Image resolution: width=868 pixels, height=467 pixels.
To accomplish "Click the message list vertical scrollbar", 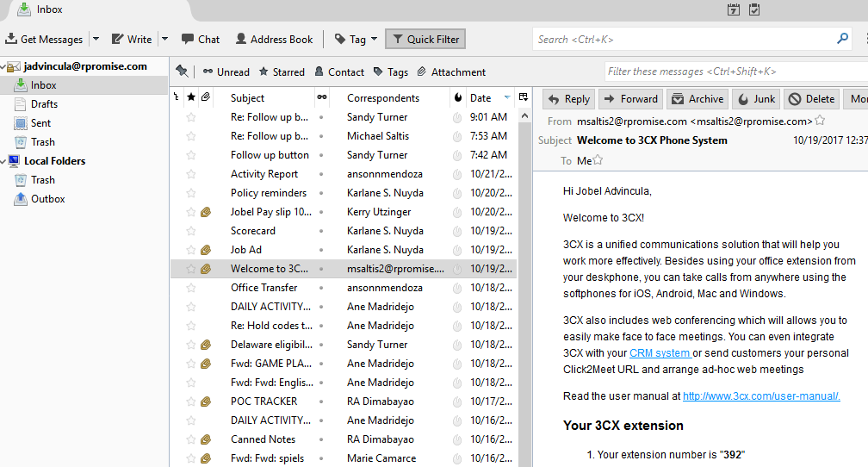I will point(524,258).
